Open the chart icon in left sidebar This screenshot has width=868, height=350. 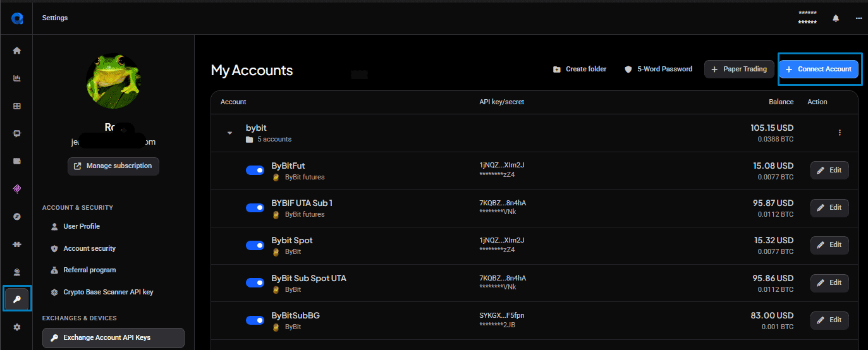[x=17, y=78]
